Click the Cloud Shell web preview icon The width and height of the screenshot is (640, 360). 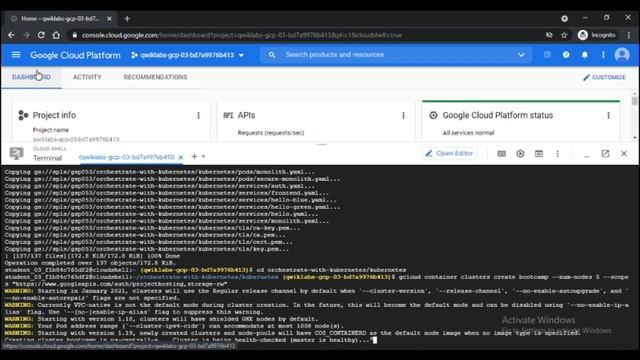tap(539, 154)
